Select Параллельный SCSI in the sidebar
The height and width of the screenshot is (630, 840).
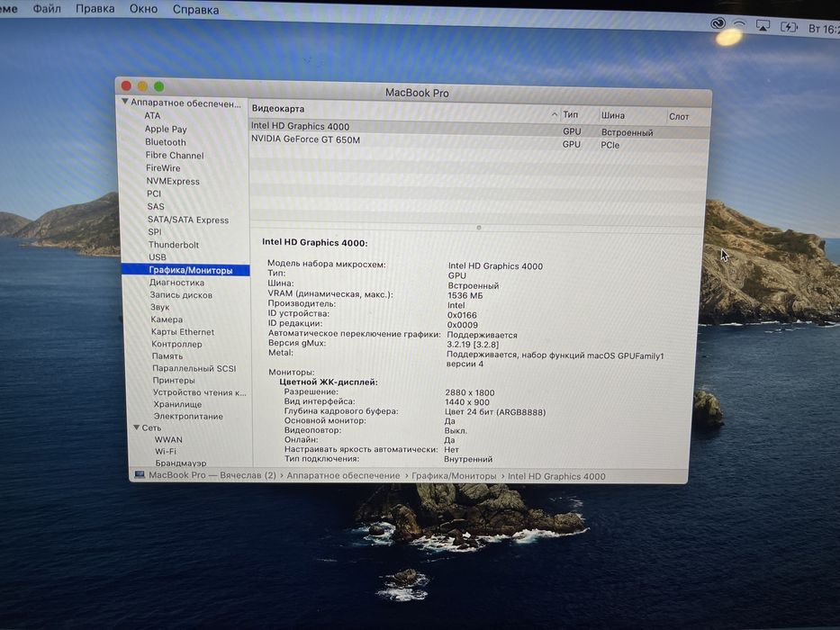pyautogui.click(x=194, y=368)
